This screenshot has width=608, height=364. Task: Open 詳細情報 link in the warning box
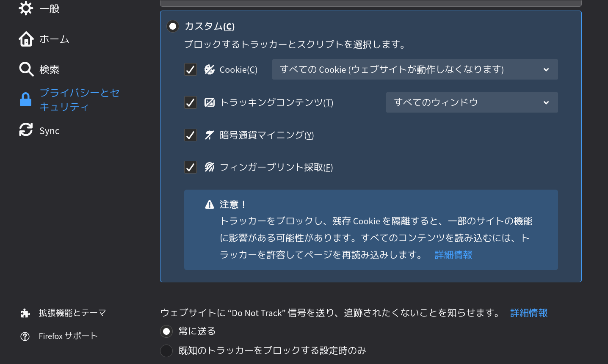click(x=453, y=255)
